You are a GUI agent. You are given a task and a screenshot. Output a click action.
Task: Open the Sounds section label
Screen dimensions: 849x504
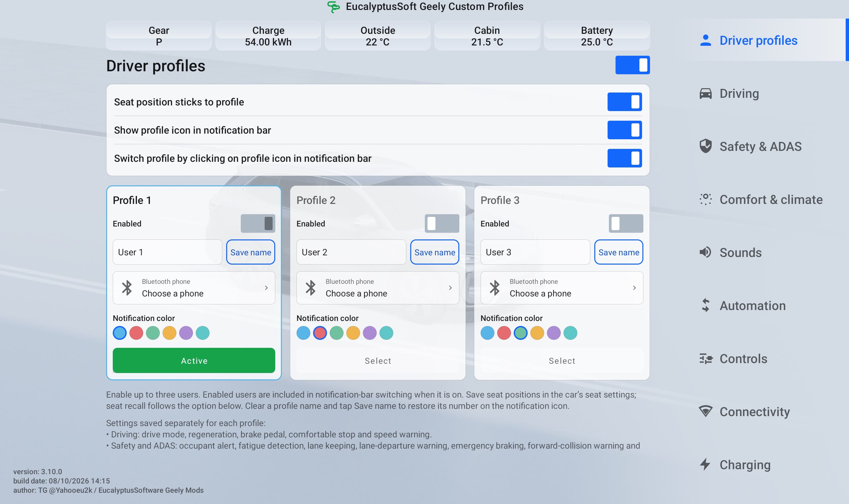pyautogui.click(x=740, y=252)
